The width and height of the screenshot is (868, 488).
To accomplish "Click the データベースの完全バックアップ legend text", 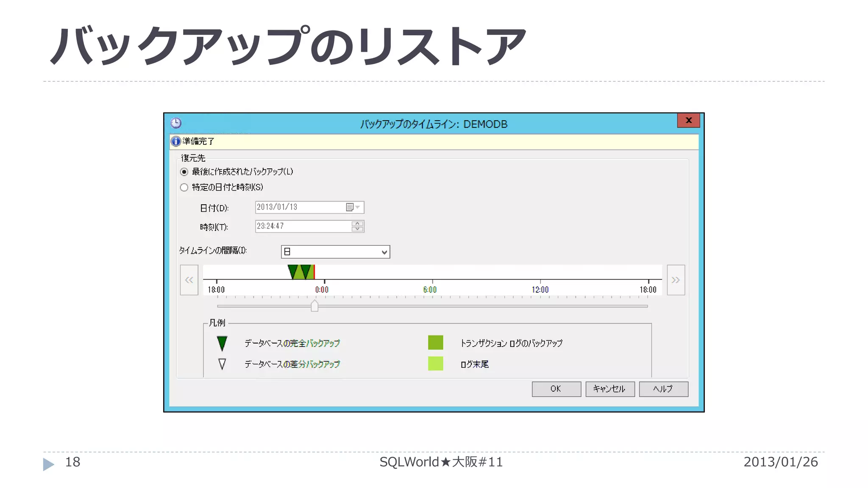I will coord(292,343).
